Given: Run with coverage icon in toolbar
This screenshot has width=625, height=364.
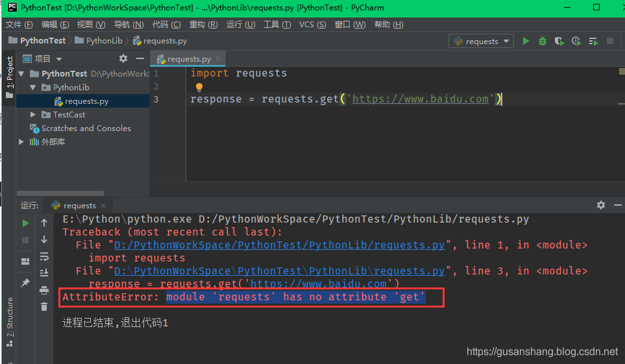Looking at the screenshot, I should click(559, 41).
